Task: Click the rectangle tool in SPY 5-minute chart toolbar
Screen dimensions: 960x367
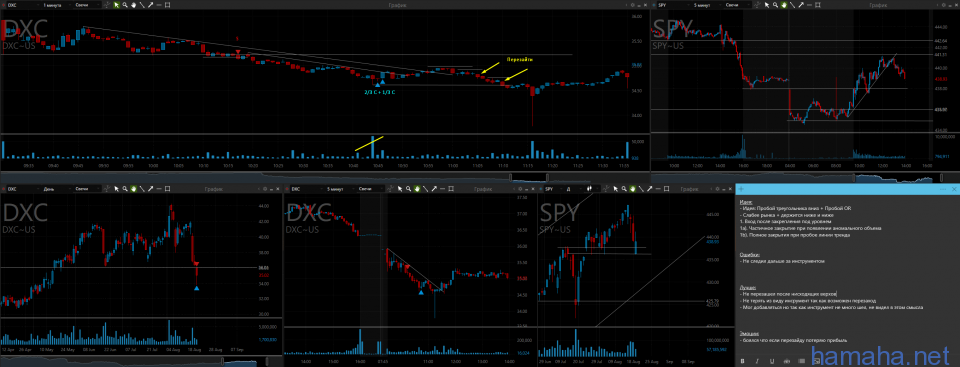Action: click(x=817, y=5)
